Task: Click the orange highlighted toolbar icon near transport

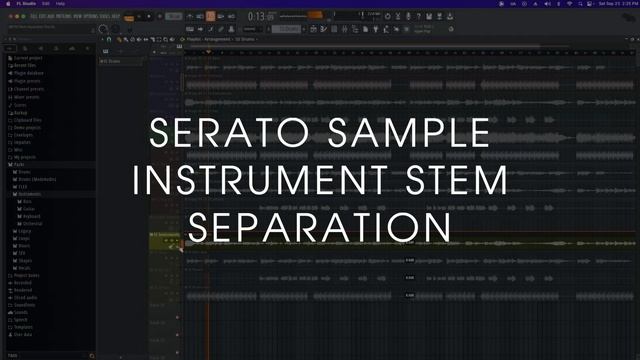Action: tap(210, 16)
